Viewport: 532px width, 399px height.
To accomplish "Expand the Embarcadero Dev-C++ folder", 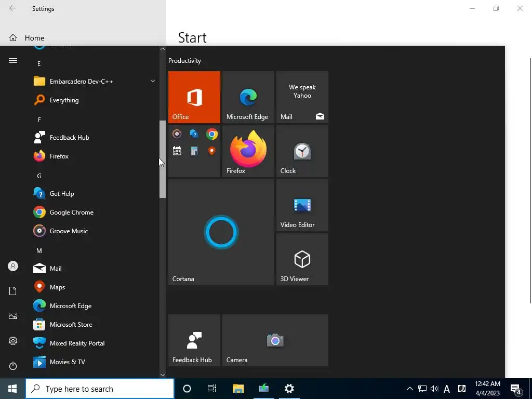I will pos(95,82).
